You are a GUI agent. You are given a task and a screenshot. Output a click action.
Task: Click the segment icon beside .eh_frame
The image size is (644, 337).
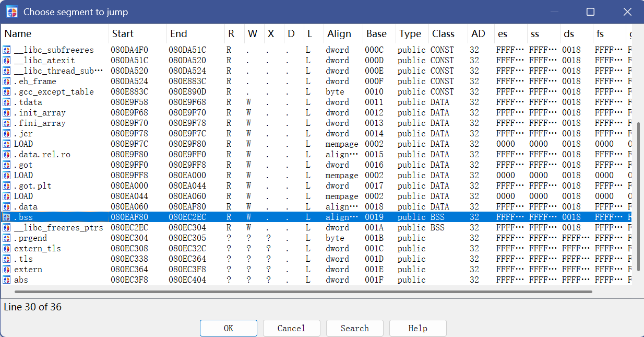coord(7,82)
